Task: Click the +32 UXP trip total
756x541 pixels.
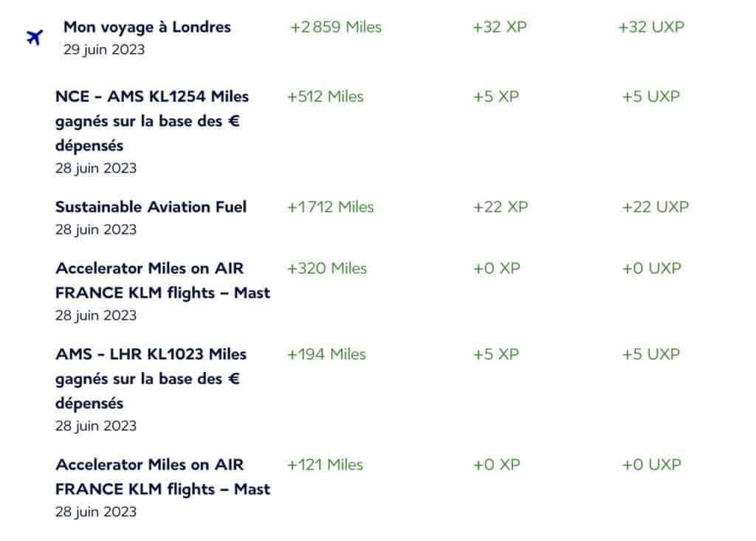Action: [x=651, y=27]
